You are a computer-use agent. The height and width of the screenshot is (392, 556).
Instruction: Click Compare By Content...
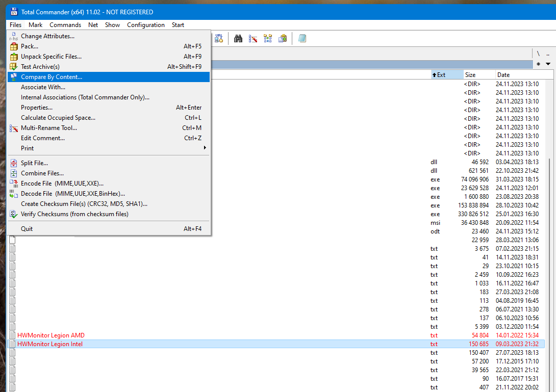click(109, 77)
